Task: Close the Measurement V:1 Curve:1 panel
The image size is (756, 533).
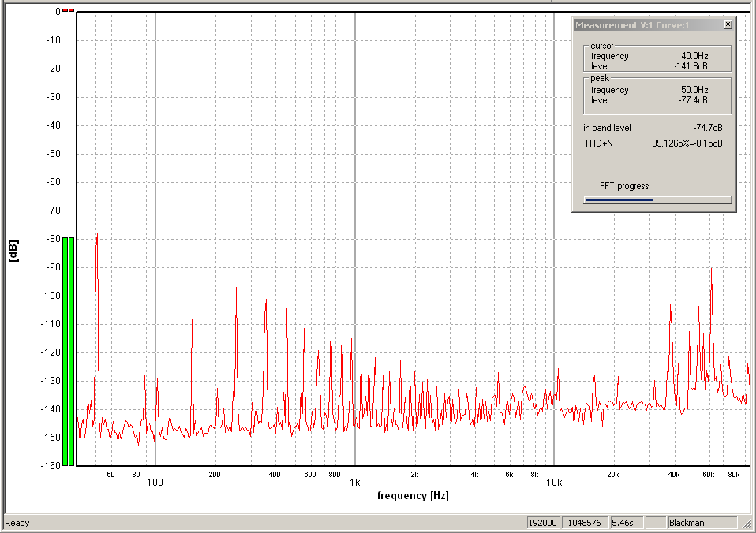Action: point(728,25)
